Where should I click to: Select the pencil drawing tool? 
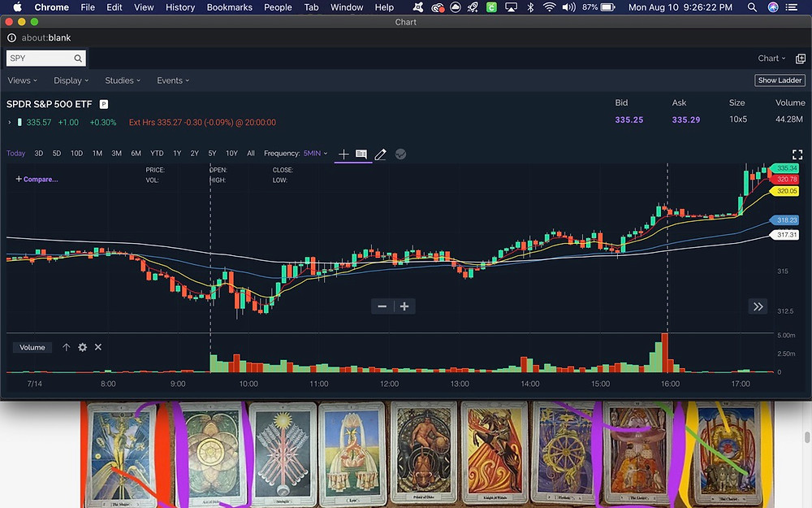[380, 154]
